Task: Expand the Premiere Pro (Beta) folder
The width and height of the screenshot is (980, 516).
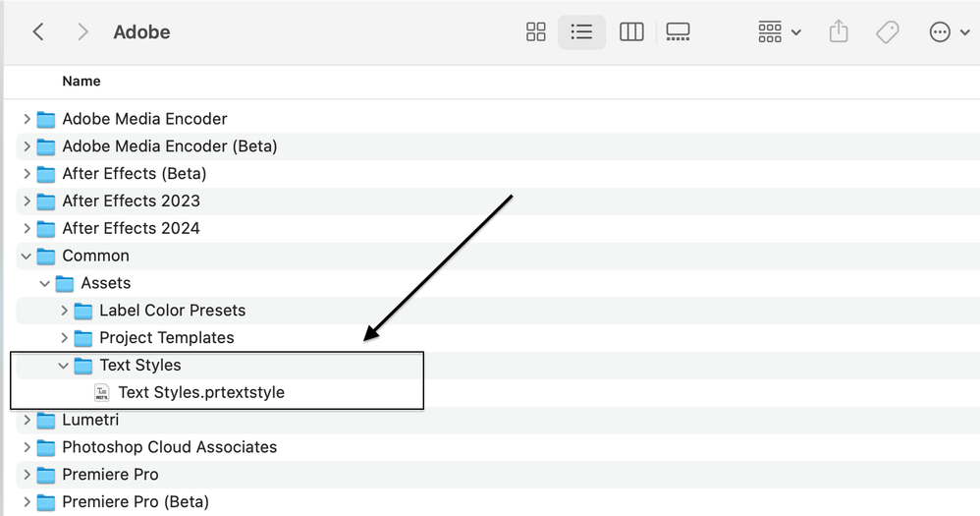Action: tap(27, 502)
